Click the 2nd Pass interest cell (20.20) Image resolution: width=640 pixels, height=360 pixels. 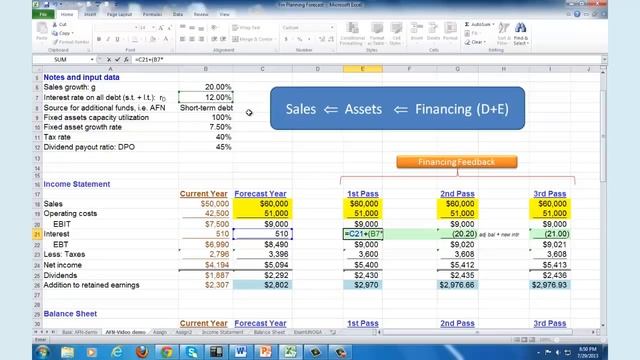tap(457, 234)
